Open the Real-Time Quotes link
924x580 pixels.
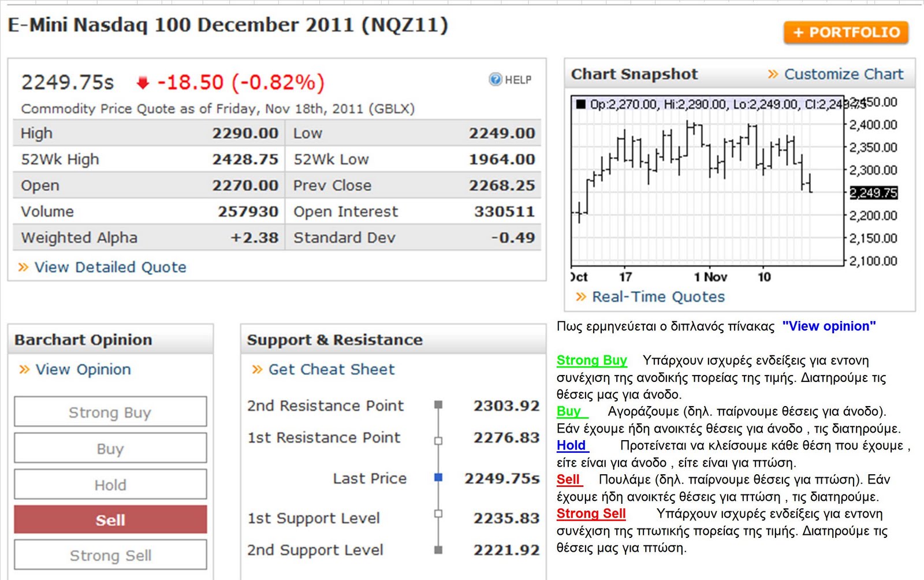click(658, 297)
